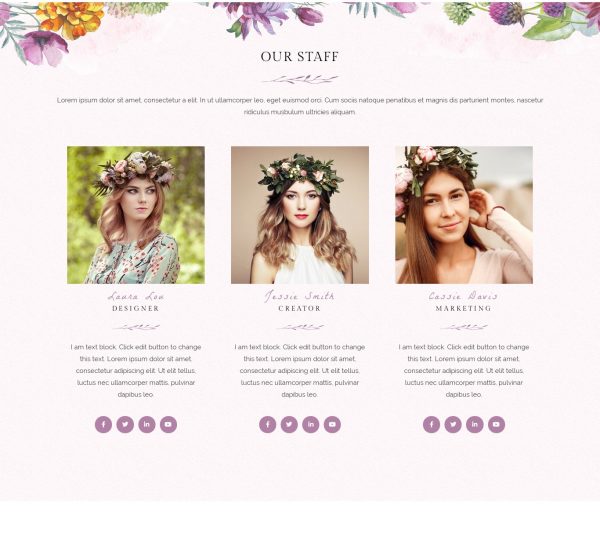Click Cassie Davis's YouTube icon
600x536 pixels.
pos(496,424)
